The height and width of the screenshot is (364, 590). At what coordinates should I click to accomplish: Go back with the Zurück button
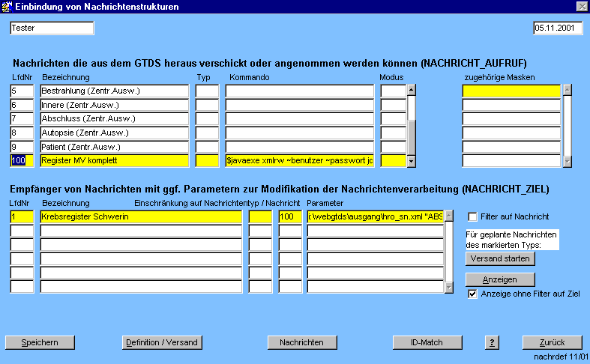[x=552, y=342]
